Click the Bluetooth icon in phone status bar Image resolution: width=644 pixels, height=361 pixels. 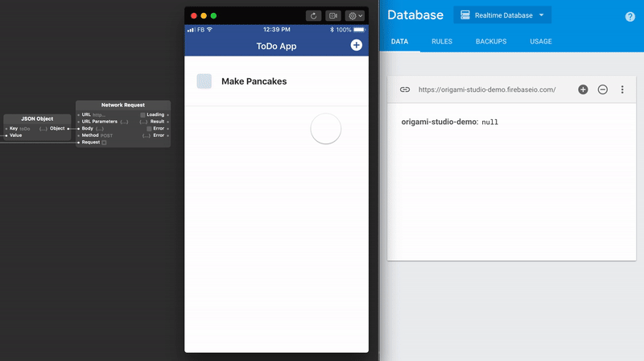coord(332,30)
